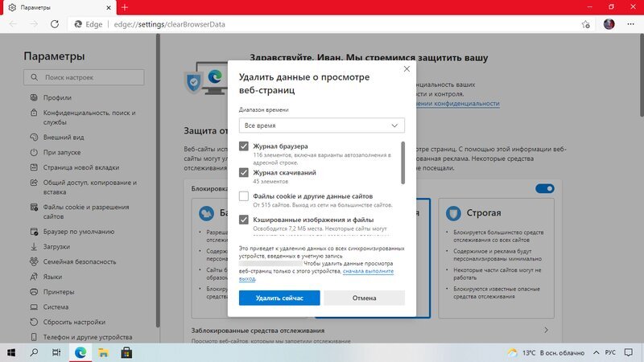Image resolution: width=644 pixels, height=362 pixels.
Task: Open Task View on taskbar
Action: [x=56, y=352]
